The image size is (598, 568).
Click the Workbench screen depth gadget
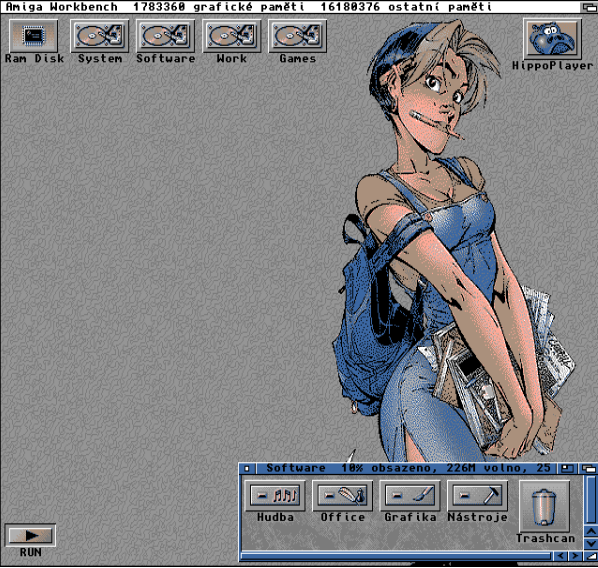coord(589,7)
